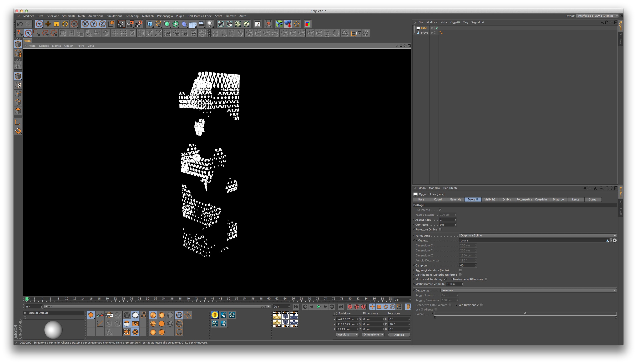Add a Light object from toolbar

[x=210, y=24]
